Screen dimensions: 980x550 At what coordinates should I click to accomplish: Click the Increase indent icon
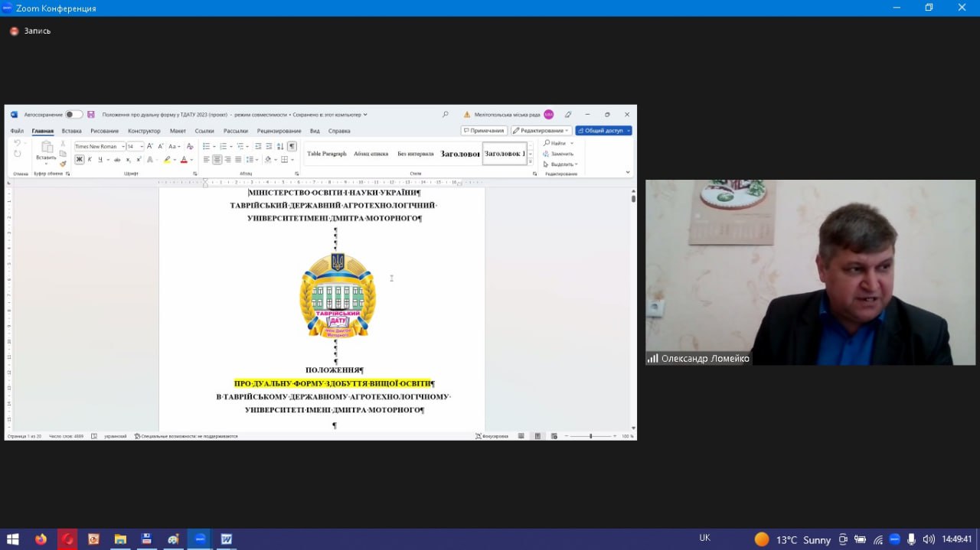coord(269,146)
